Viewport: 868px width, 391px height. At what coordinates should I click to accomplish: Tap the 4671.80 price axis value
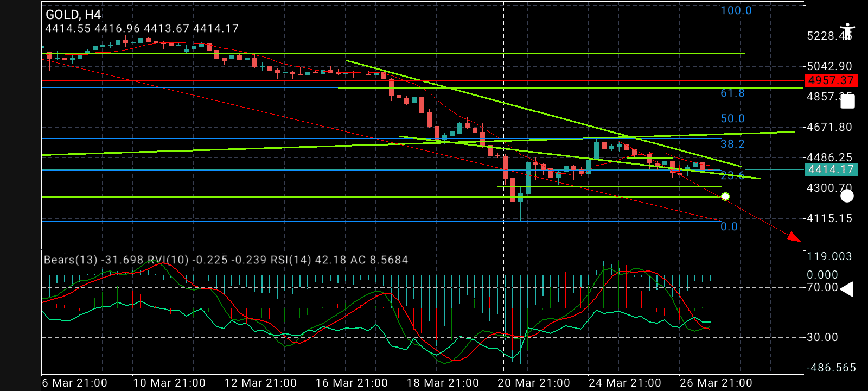[x=829, y=127]
